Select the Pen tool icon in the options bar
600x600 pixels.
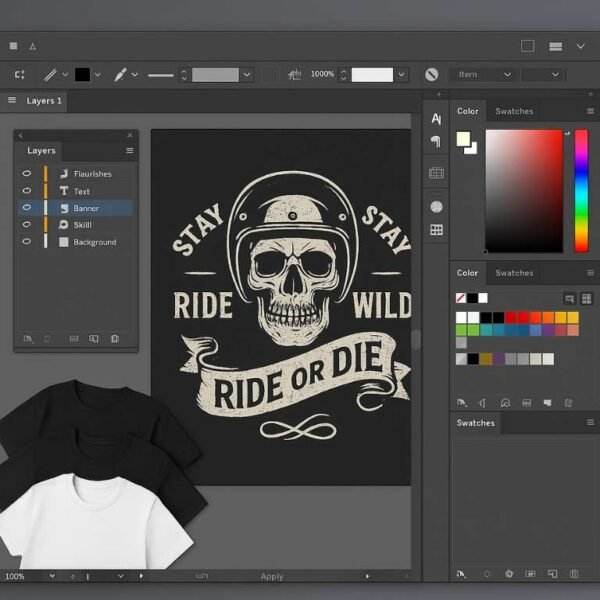(120, 75)
